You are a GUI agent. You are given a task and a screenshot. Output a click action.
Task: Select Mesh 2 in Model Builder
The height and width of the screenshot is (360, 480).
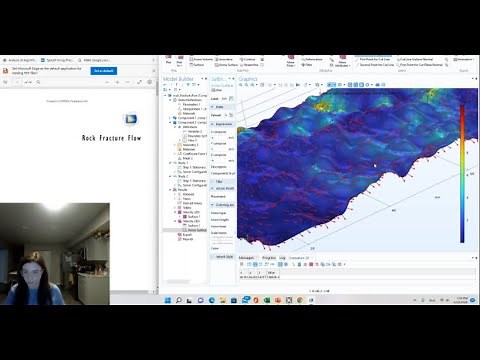[187, 158]
